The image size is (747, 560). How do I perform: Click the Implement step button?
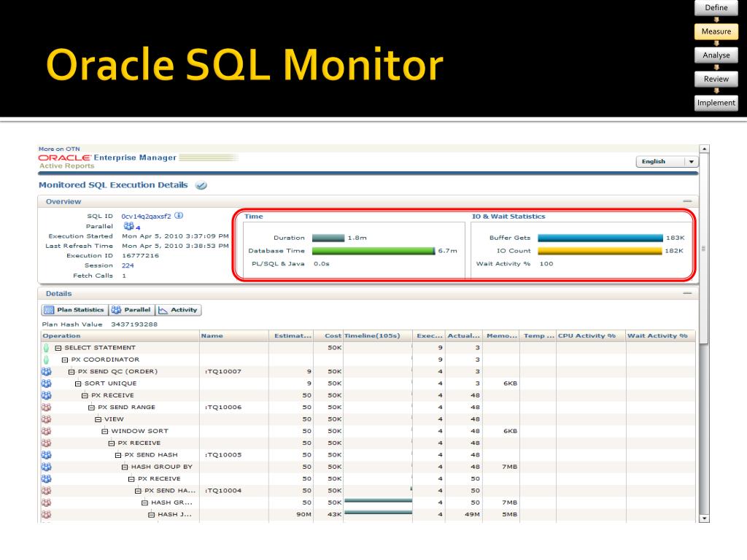716,103
